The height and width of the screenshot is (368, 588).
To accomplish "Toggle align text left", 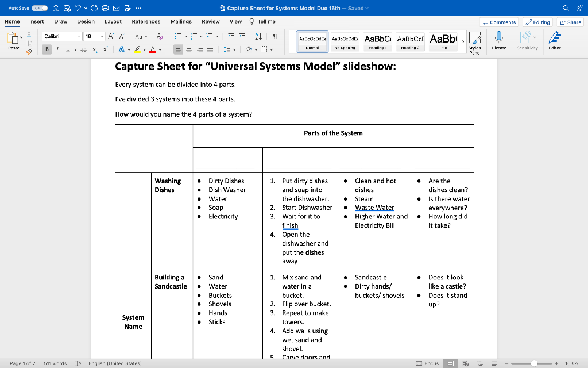I will (178, 49).
